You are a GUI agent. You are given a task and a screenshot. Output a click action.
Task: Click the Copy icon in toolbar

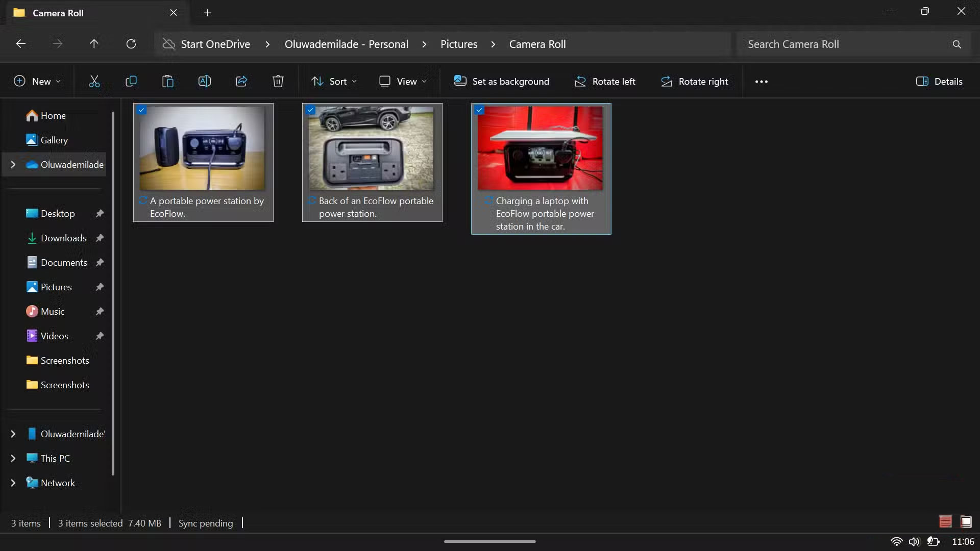point(131,81)
